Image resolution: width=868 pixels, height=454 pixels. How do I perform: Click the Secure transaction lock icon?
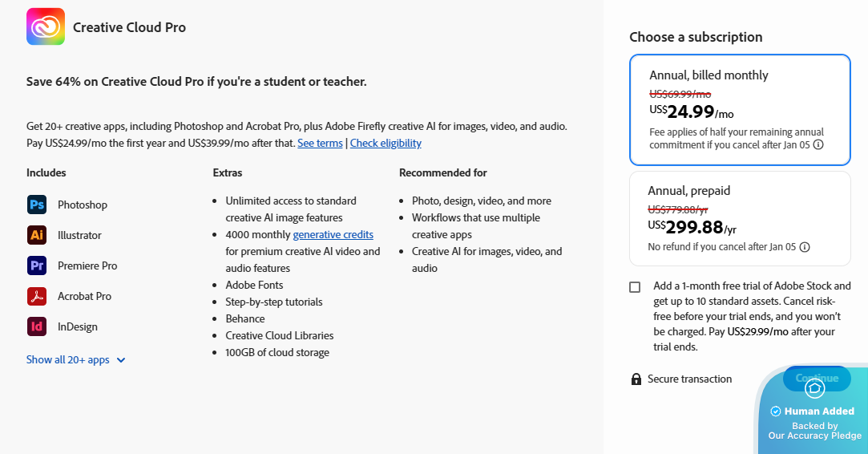tap(636, 379)
